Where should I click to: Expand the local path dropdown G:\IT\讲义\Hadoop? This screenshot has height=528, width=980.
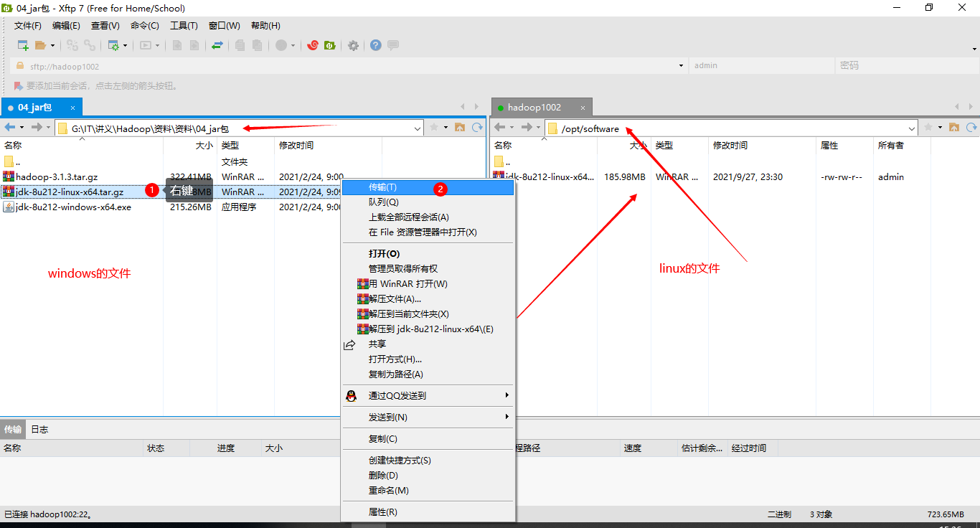point(418,128)
